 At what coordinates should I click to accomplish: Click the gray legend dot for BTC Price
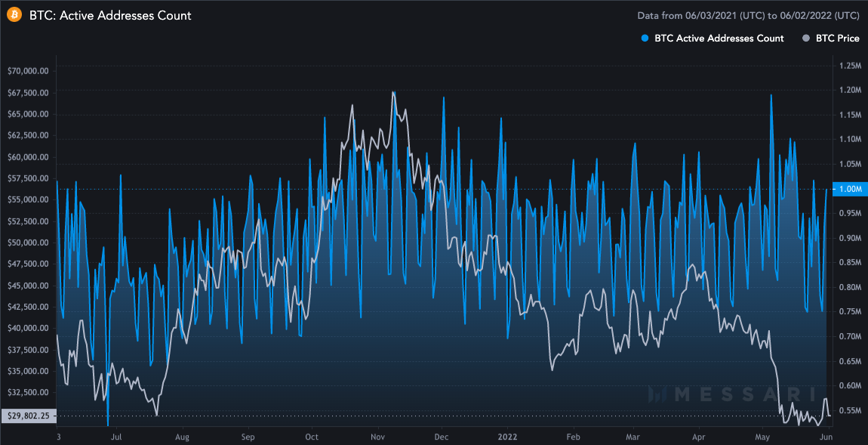tap(805, 39)
